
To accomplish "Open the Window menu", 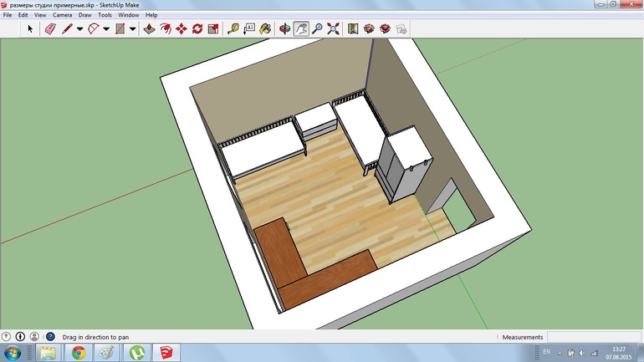I will (x=129, y=15).
